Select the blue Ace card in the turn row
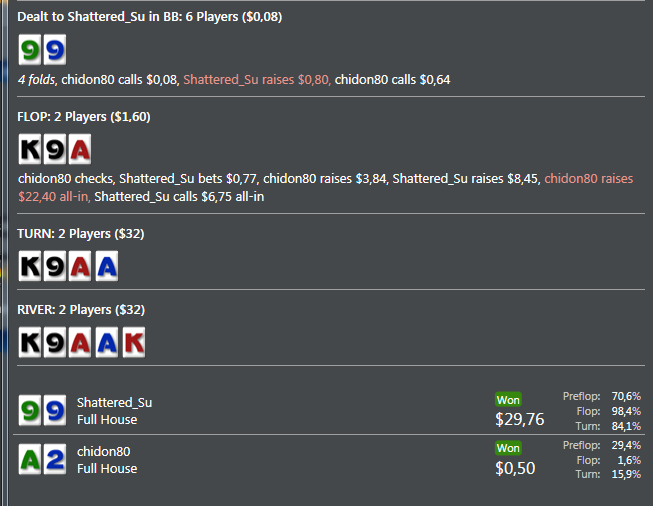Image resolution: width=653 pixels, height=506 pixels. click(106, 266)
